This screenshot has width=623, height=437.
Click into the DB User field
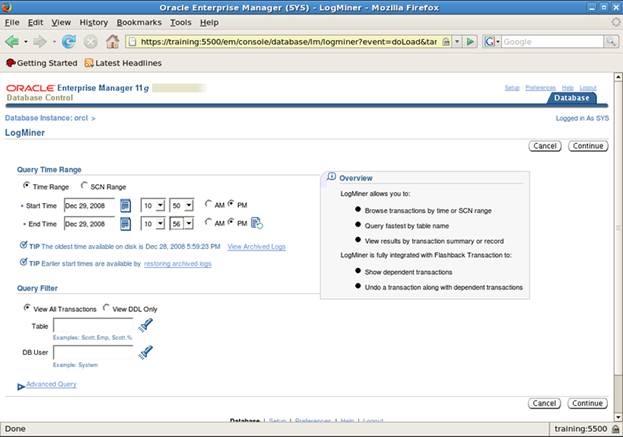tap(93, 352)
